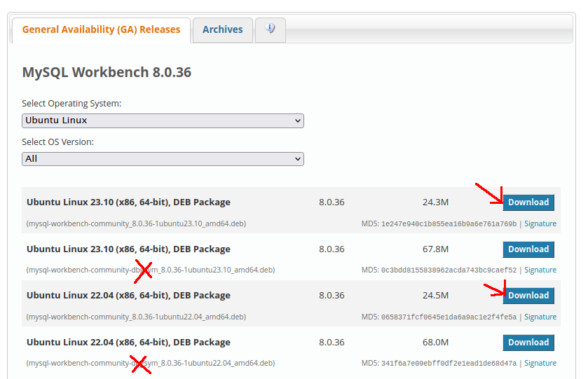Image resolution: width=588 pixels, height=379 pixels.
Task: Download Ubuntu 23.10 dbgsym package sized 67.8M
Action: tap(528, 249)
